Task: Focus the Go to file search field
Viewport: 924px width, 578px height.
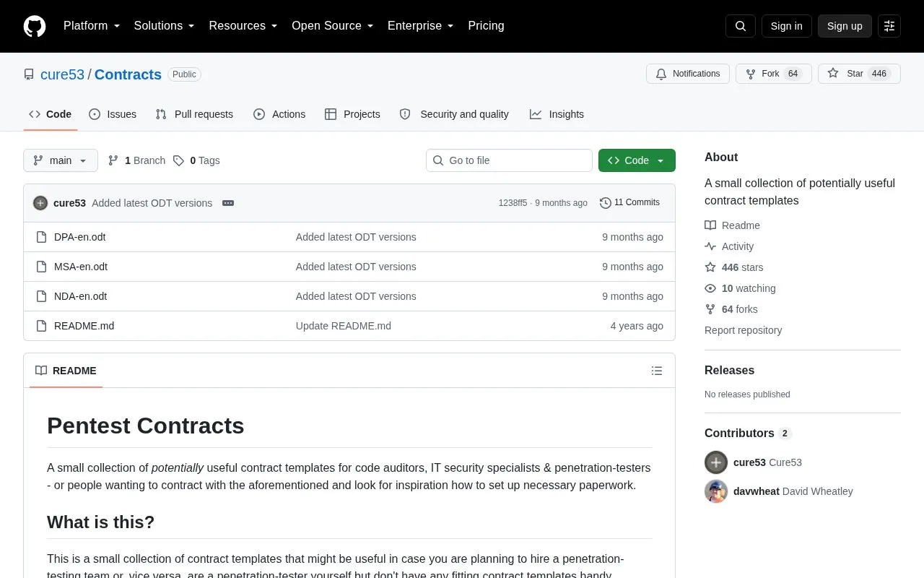Action: pyautogui.click(x=509, y=160)
